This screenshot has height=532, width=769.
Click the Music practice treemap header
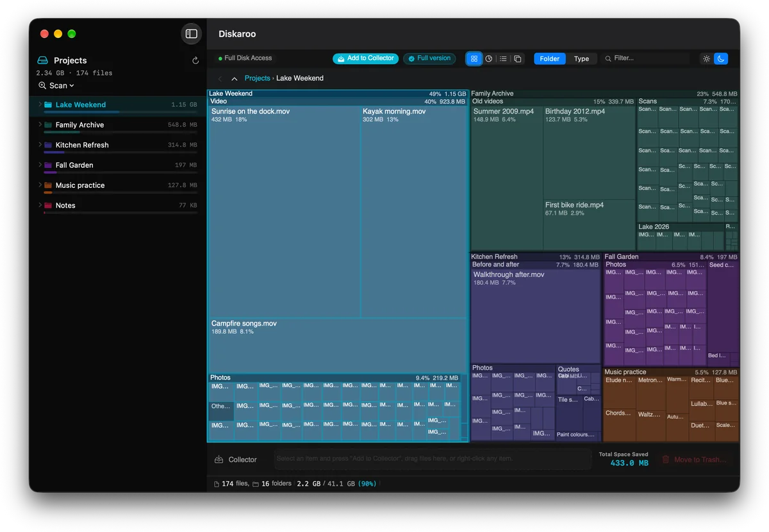click(x=671, y=372)
